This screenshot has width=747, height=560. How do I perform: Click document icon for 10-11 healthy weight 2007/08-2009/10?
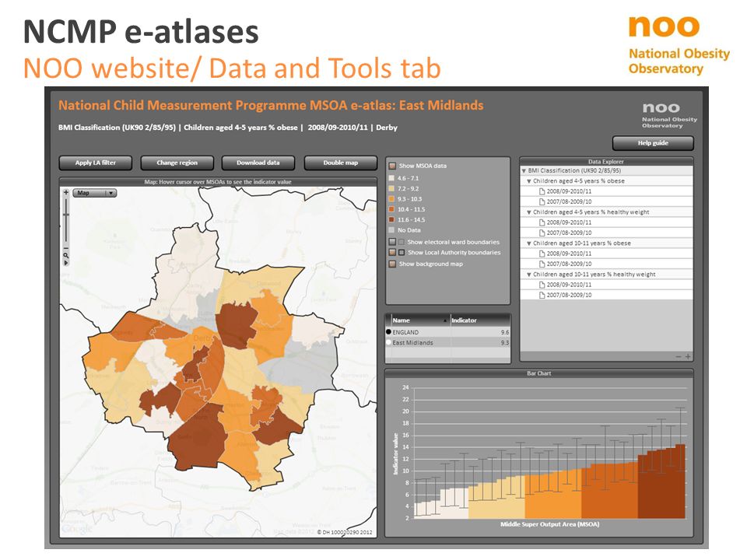coord(542,296)
